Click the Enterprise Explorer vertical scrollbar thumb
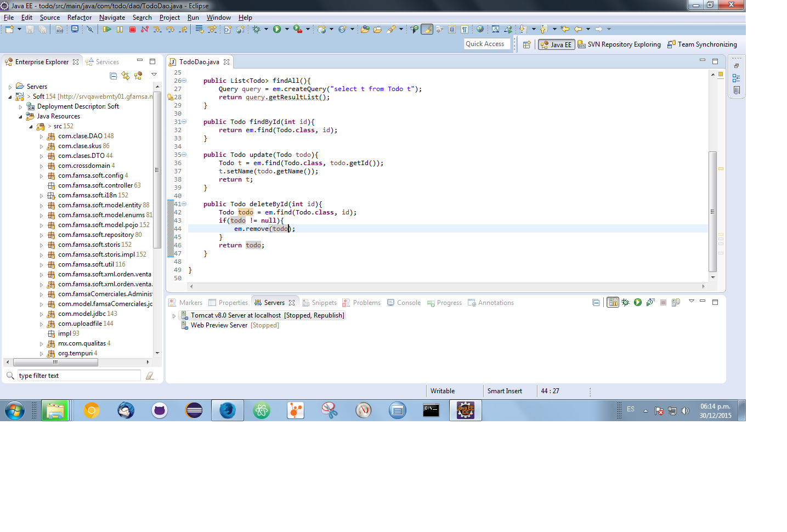 coord(157,170)
